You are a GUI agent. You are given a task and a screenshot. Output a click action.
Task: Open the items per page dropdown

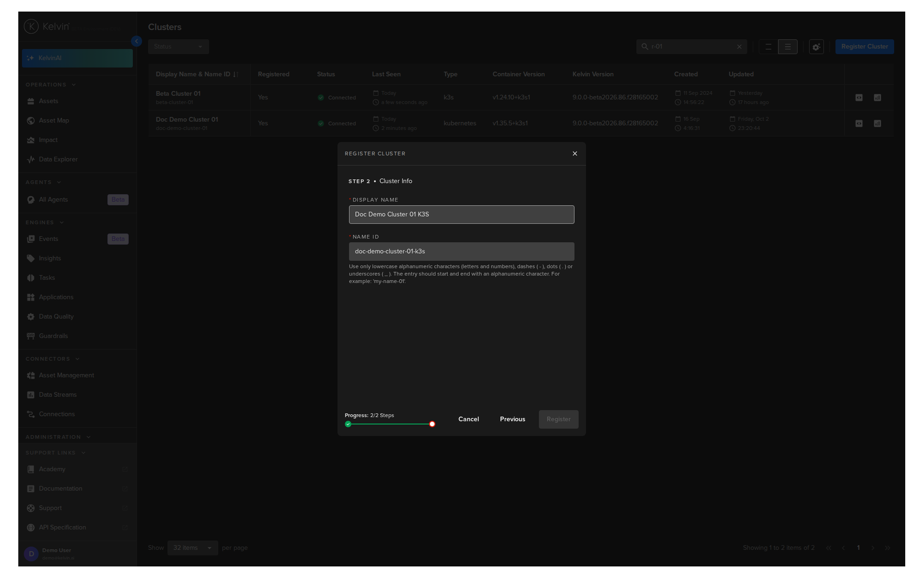click(x=192, y=548)
